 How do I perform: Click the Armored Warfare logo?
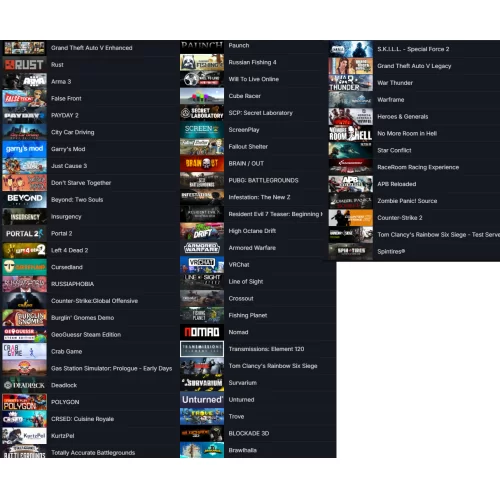tap(202, 248)
